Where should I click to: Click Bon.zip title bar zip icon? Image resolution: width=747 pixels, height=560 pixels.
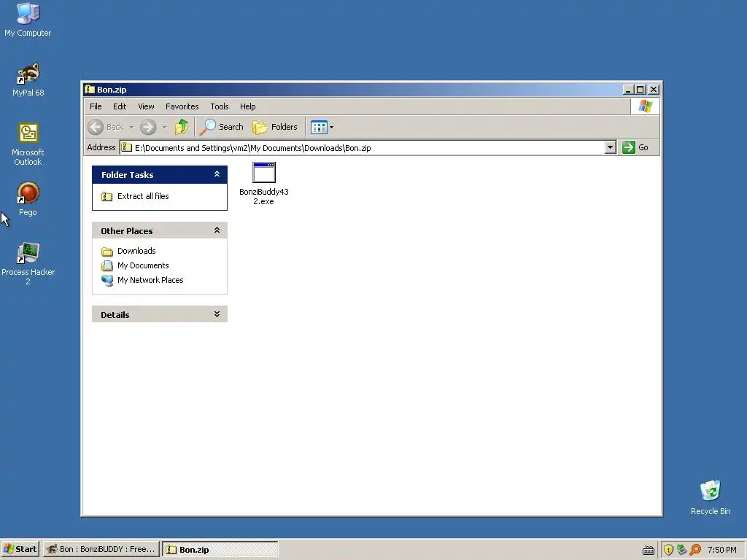click(90, 90)
